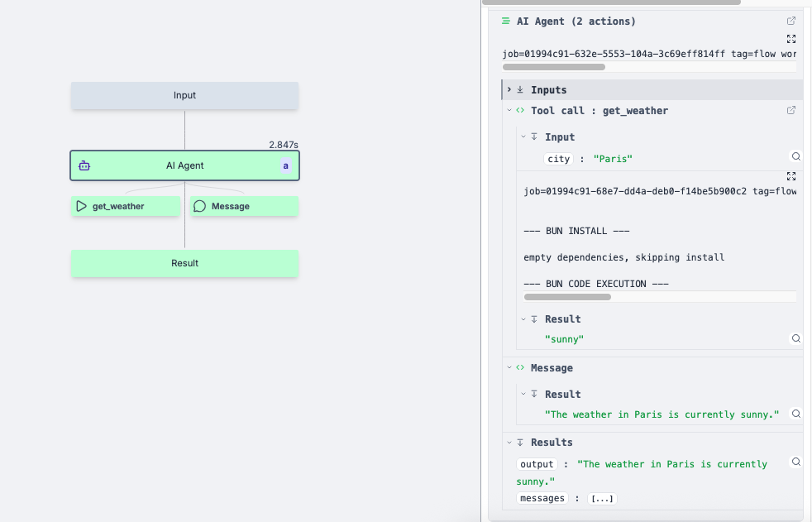Click the speech bubble icon on the Message node

click(199, 206)
